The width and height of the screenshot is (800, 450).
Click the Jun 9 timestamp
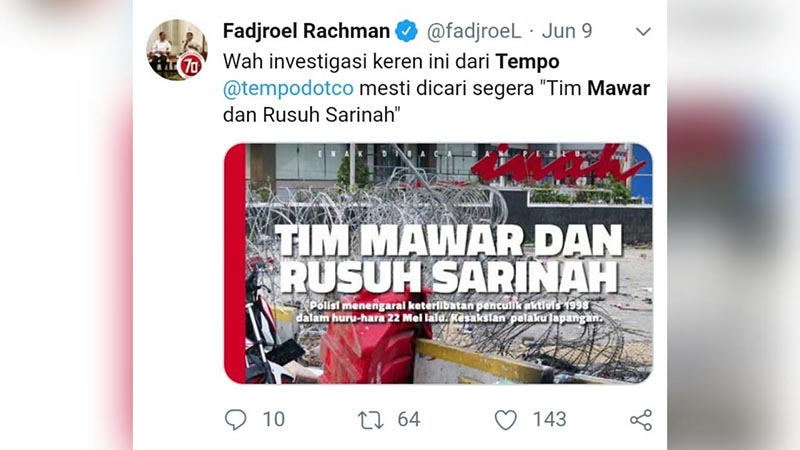coord(567,31)
